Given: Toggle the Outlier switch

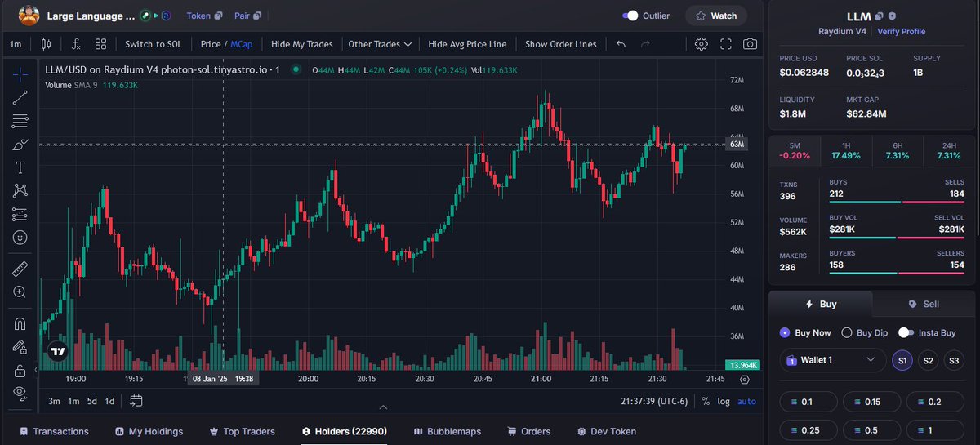Looking at the screenshot, I should (630, 16).
